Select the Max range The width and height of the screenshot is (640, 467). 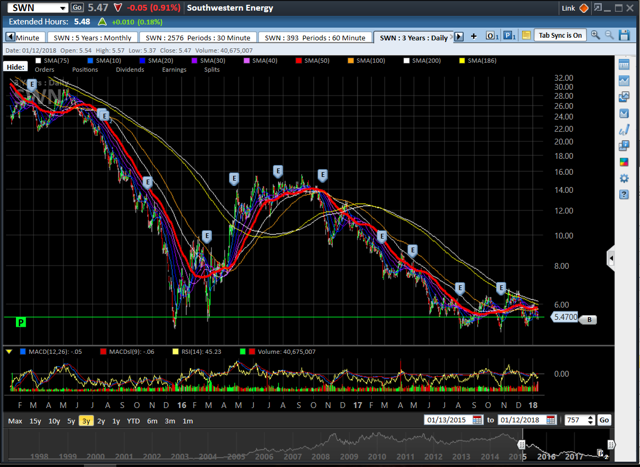coord(15,421)
